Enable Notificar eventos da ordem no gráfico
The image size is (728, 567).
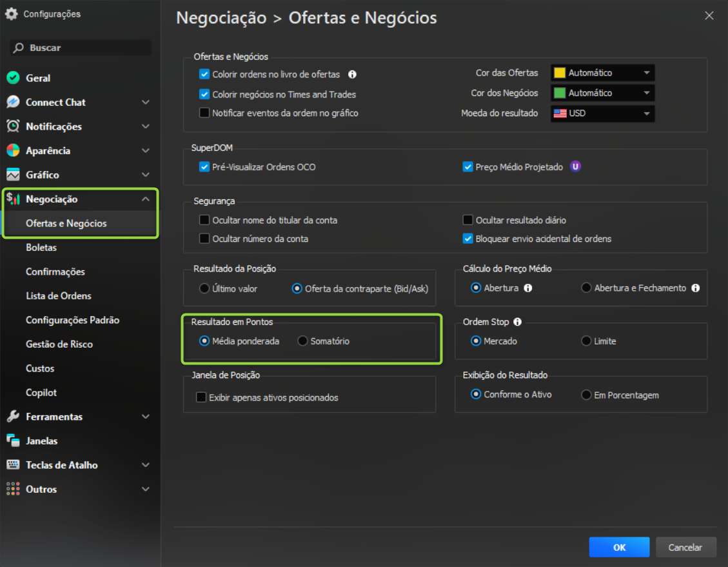point(204,113)
